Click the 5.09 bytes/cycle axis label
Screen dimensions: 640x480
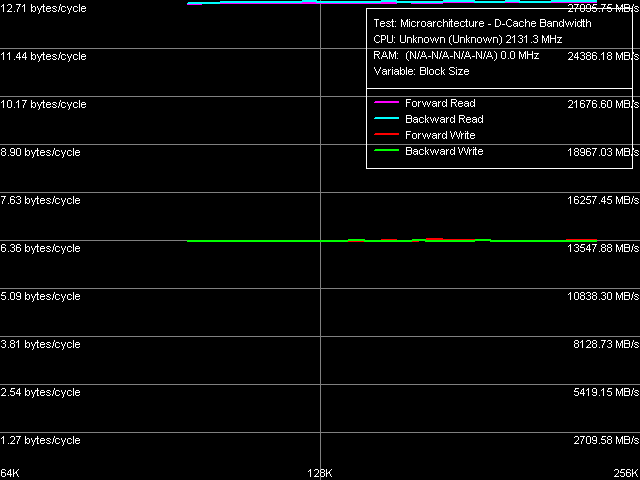[40, 296]
